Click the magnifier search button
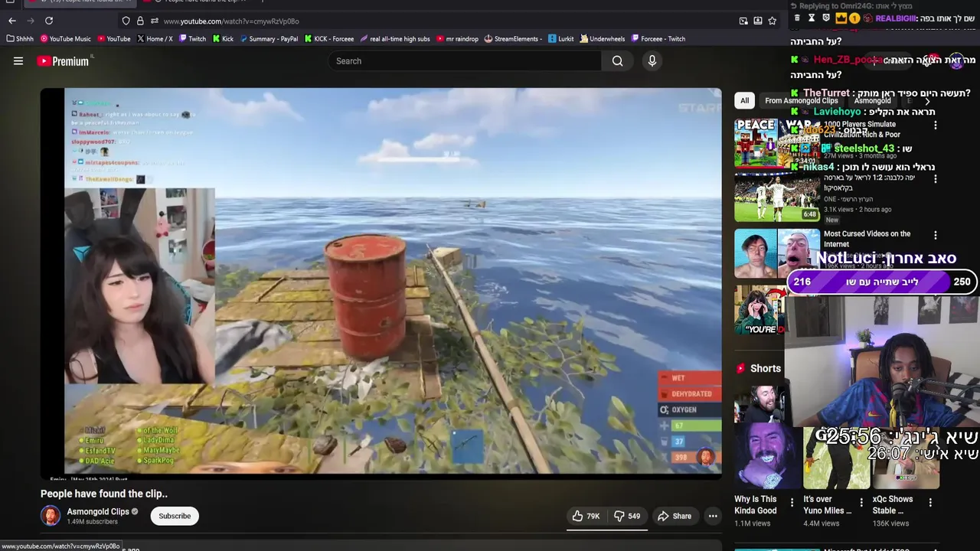980x551 pixels. (x=617, y=61)
